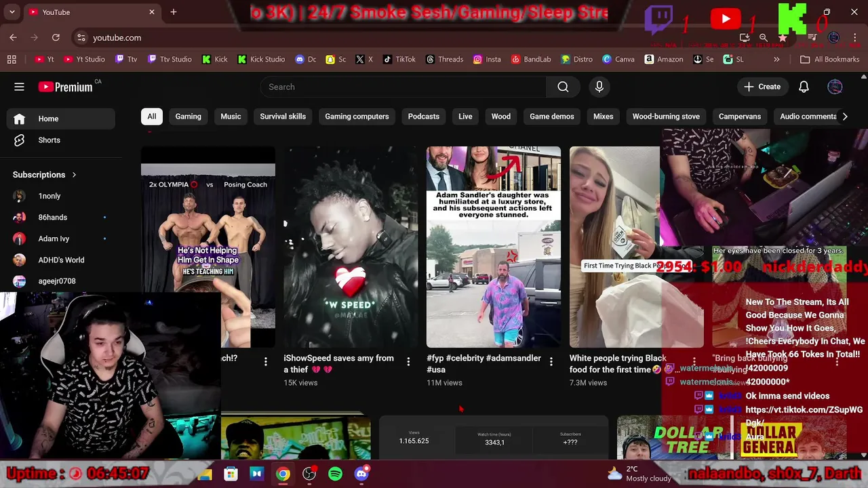Reload the page with refresh icon
The width and height of the screenshot is (868, 488).
pyautogui.click(x=56, y=37)
